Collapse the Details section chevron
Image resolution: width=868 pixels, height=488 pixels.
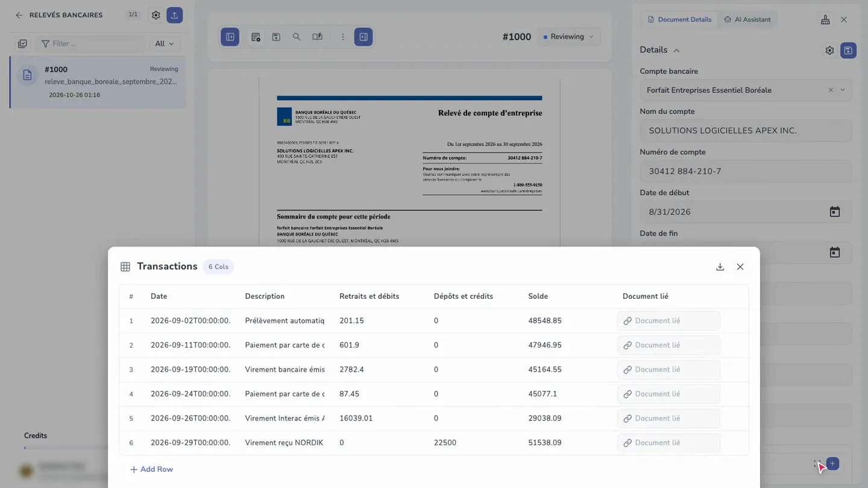tap(676, 51)
